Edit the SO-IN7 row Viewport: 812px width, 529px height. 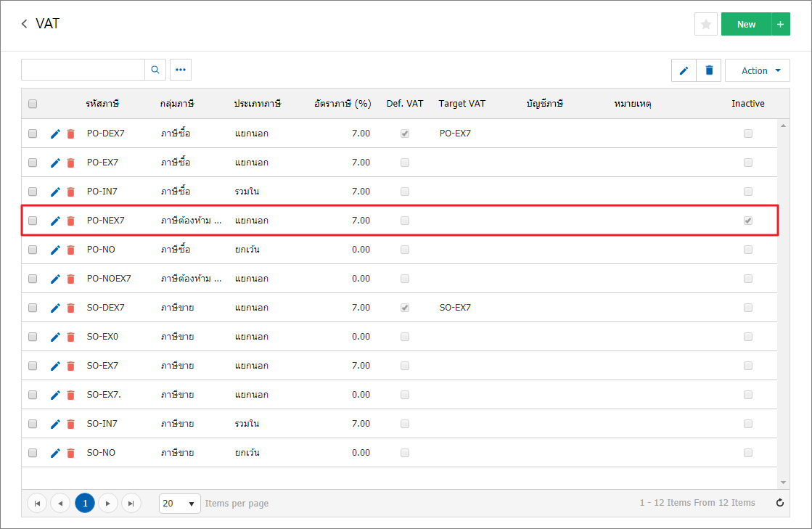coord(55,424)
